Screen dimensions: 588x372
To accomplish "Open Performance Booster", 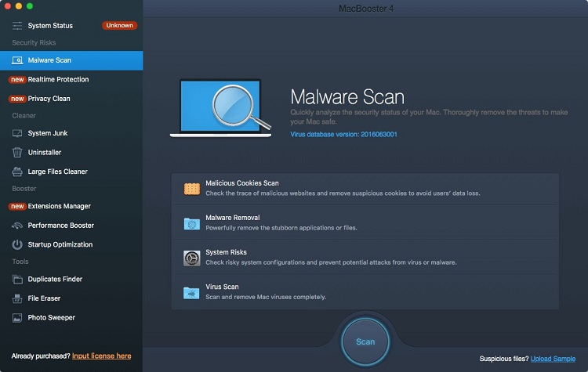I will [x=71, y=226].
